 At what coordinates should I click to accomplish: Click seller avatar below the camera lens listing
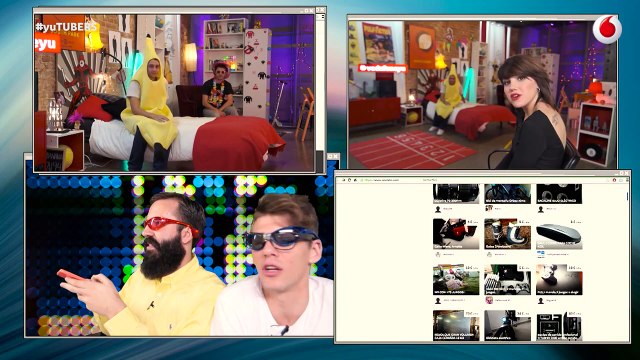(438, 209)
